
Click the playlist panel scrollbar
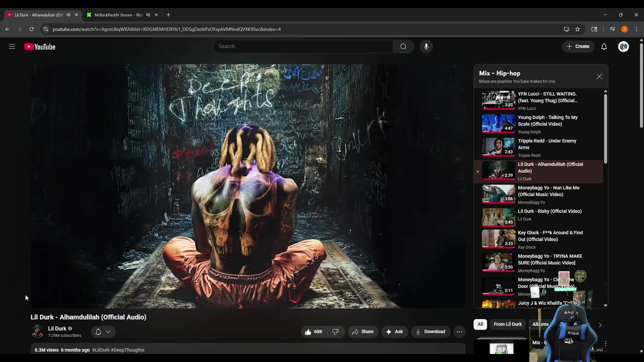pos(605,128)
